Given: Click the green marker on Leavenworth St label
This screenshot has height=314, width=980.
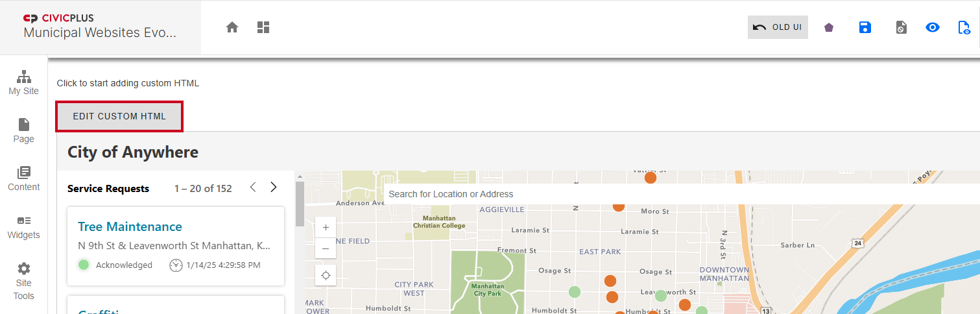Looking at the screenshot, I should pyautogui.click(x=660, y=296).
